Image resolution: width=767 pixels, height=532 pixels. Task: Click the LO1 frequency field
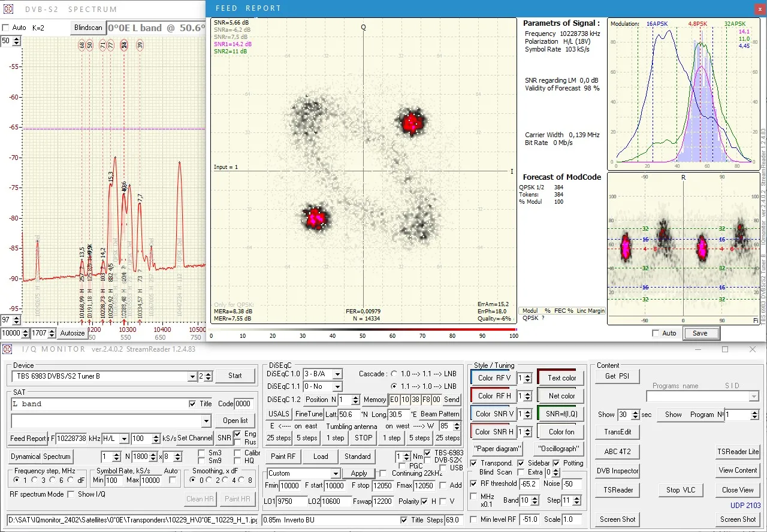pyautogui.click(x=291, y=501)
